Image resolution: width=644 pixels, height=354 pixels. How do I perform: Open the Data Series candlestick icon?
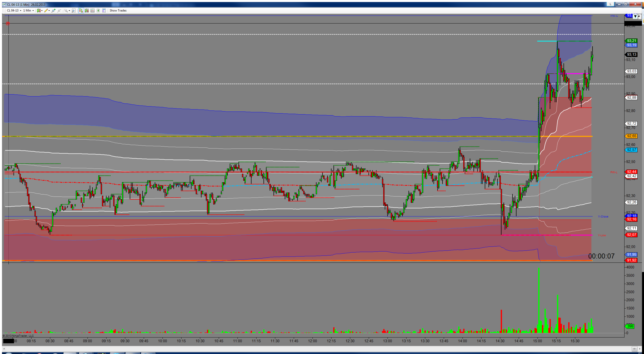(87, 10)
